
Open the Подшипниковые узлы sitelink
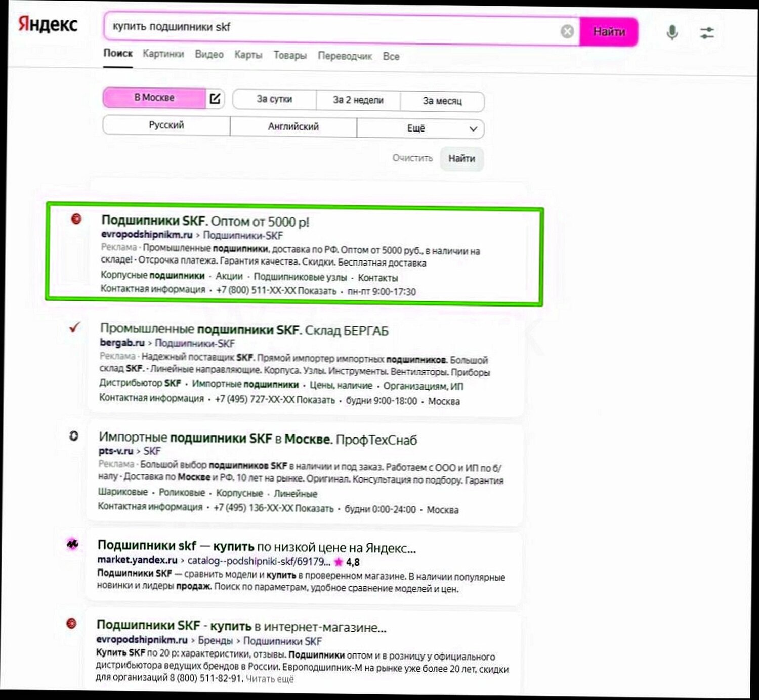[x=301, y=277]
